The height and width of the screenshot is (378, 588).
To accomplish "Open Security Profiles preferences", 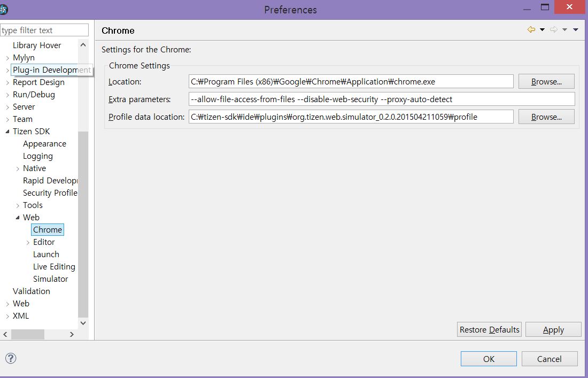I will point(50,193).
